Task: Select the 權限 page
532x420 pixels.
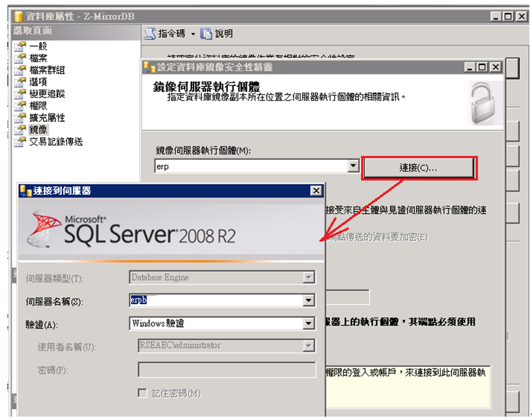Action: point(38,106)
